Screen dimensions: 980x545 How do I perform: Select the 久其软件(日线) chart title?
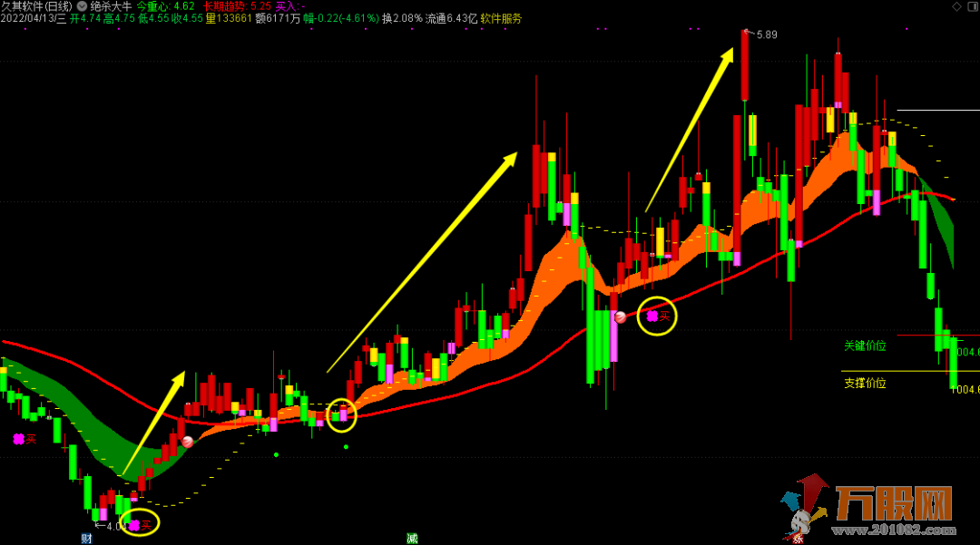pos(36,5)
